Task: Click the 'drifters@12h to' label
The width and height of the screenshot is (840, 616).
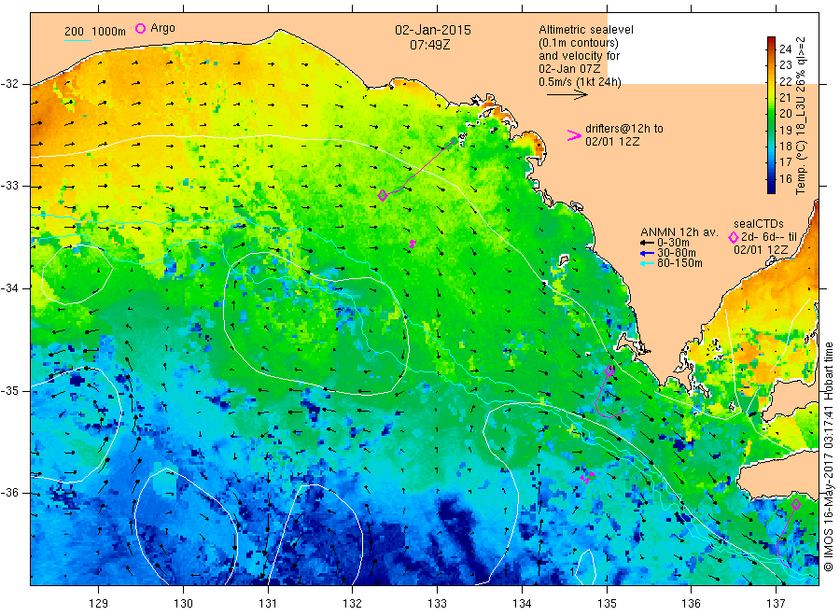Action: 624,129
